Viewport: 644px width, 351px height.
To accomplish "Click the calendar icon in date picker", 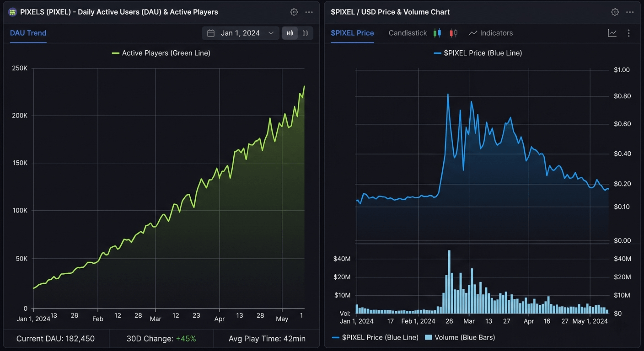I will click(x=211, y=33).
